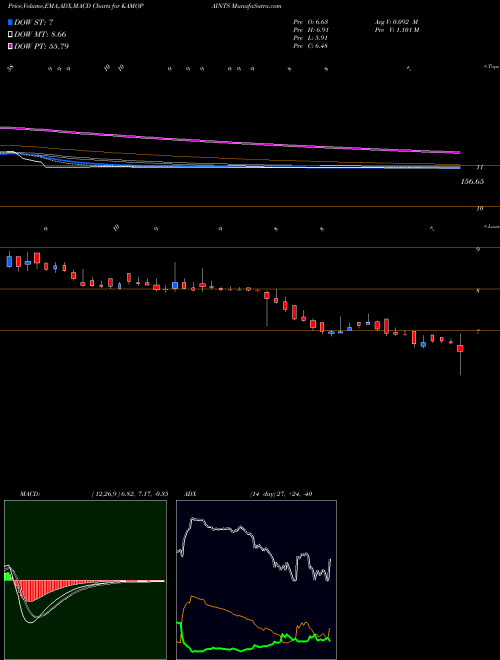Image resolution: width=500 pixels, height=660 pixels.
Task: Click the 'AINTS MunafaSutra.com' title text
Action: (x=245, y=6)
